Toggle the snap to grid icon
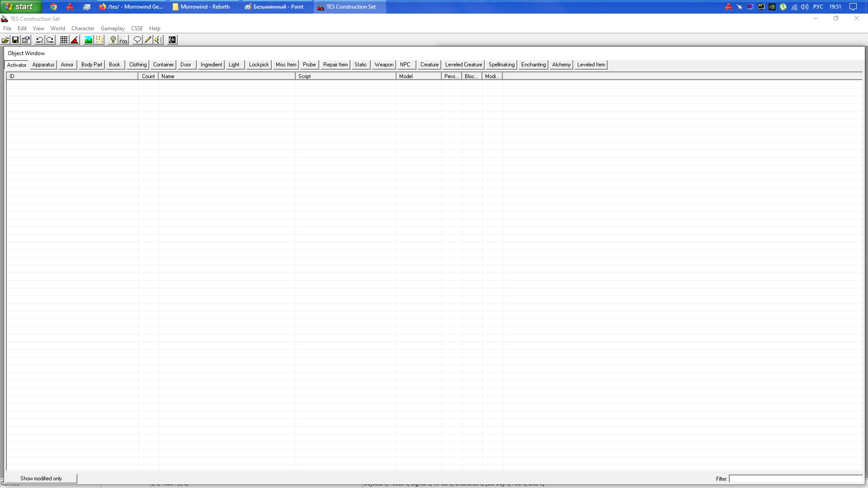 (64, 40)
